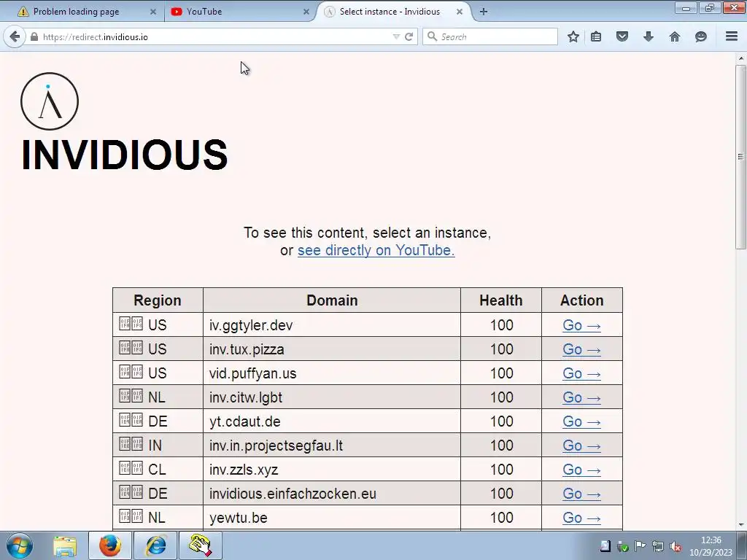Open the Pocket icon in toolbar

click(622, 36)
